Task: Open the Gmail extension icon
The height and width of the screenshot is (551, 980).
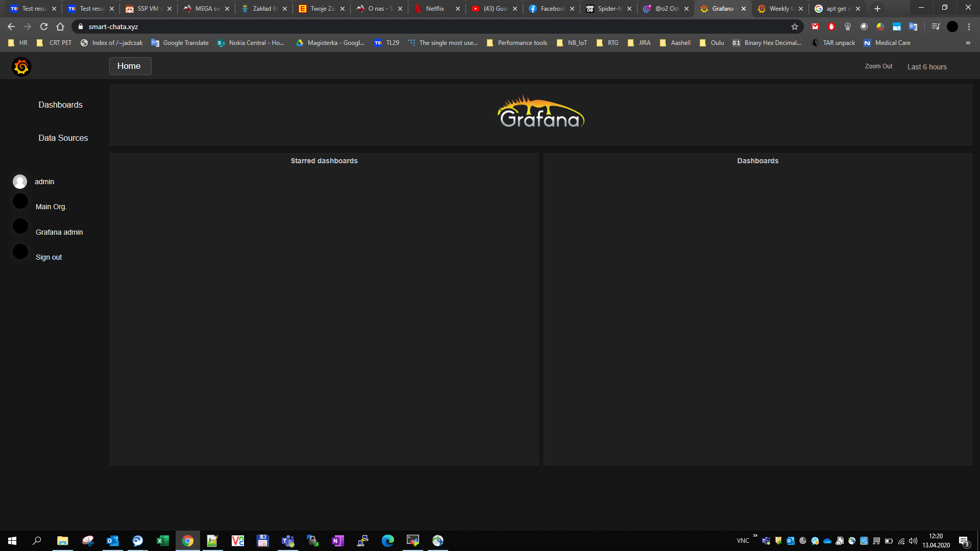Action: [x=815, y=27]
